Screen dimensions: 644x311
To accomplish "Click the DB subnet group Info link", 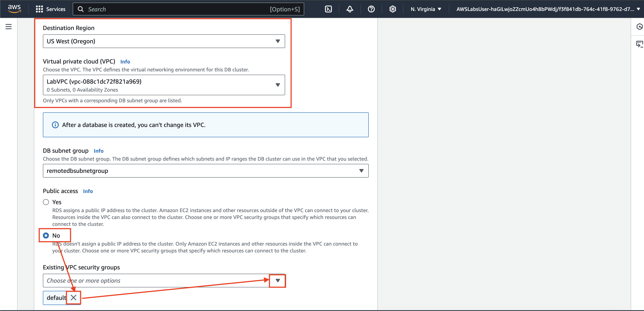I will pyautogui.click(x=98, y=151).
